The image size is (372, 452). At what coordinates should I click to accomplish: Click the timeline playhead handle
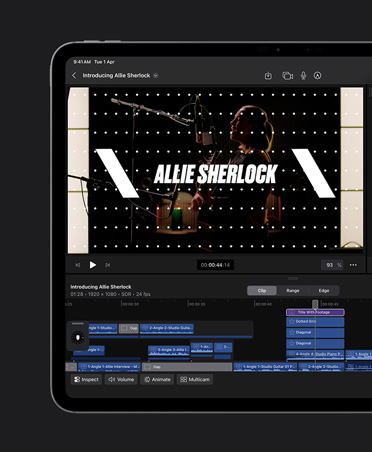pyautogui.click(x=315, y=304)
